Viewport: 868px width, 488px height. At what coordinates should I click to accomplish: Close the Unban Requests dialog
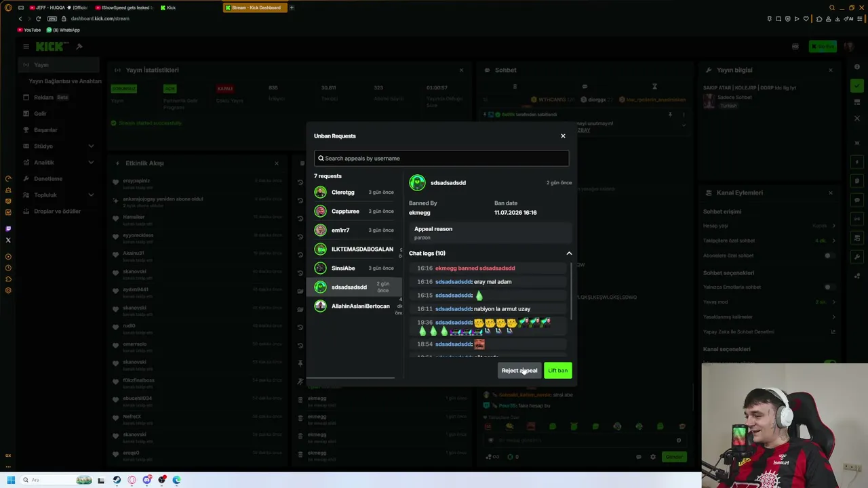563,136
